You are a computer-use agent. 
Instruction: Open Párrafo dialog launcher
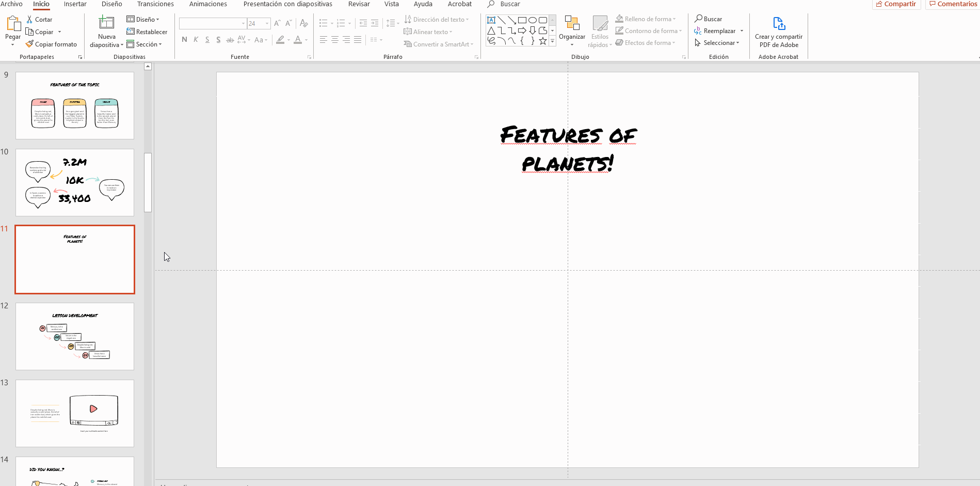click(476, 57)
